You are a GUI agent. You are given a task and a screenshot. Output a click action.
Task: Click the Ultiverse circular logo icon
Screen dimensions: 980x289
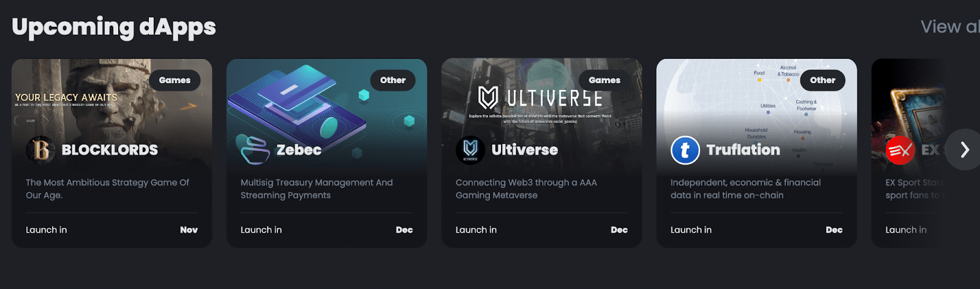pyautogui.click(x=470, y=150)
